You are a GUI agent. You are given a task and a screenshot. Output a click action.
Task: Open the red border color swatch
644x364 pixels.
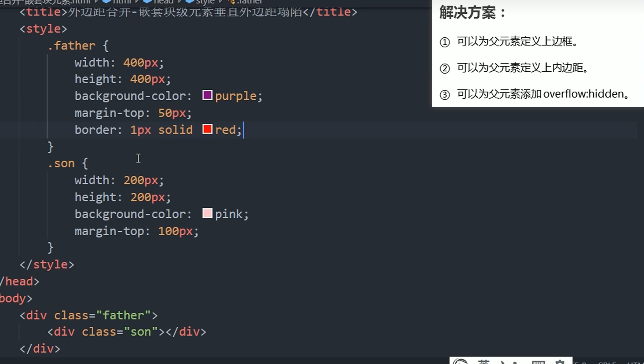pyautogui.click(x=207, y=129)
